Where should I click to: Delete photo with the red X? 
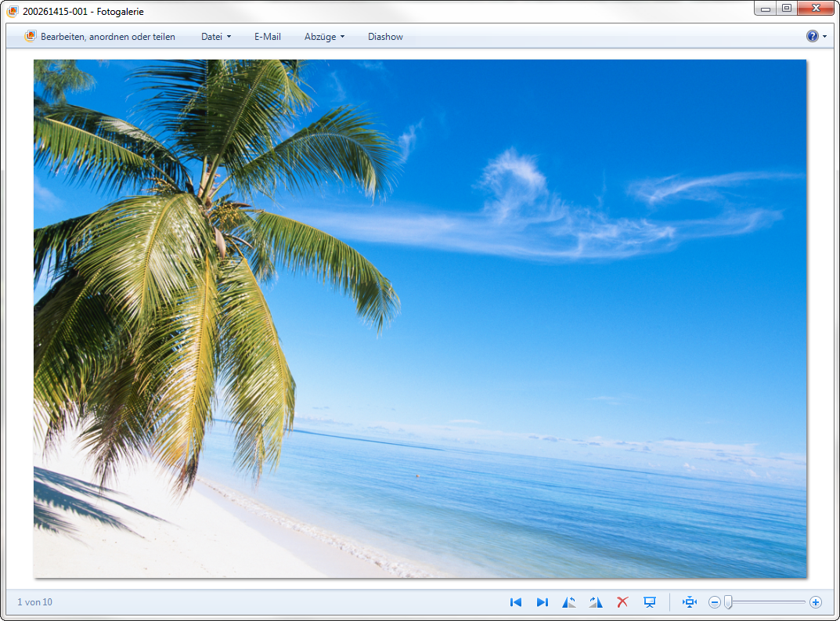(x=622, y=602)
